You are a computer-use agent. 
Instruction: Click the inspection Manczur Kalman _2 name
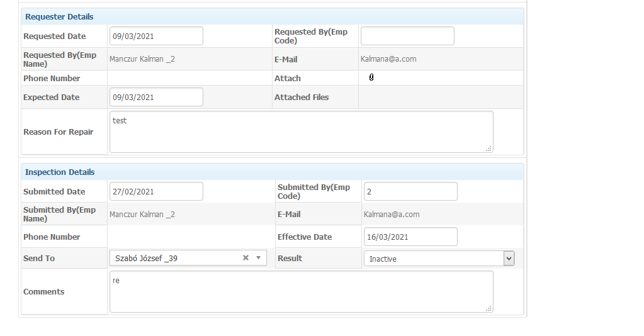pyautogui.click(x=142, y=215)
